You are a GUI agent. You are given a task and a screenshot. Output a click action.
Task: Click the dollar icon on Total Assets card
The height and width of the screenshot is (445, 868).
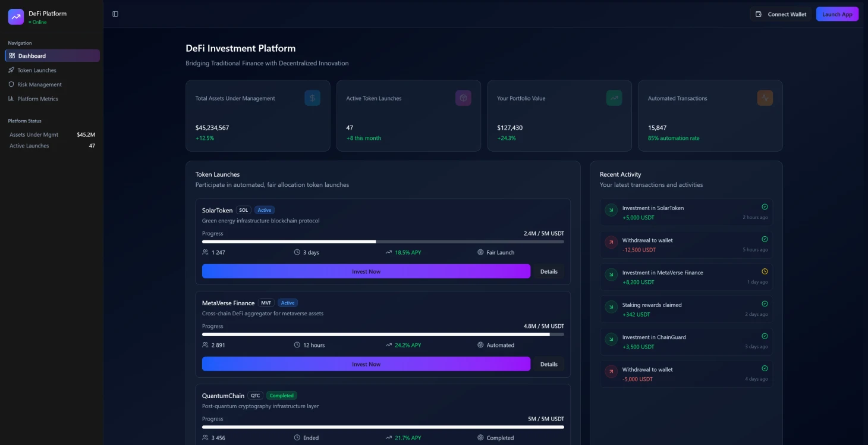[312, 98]
